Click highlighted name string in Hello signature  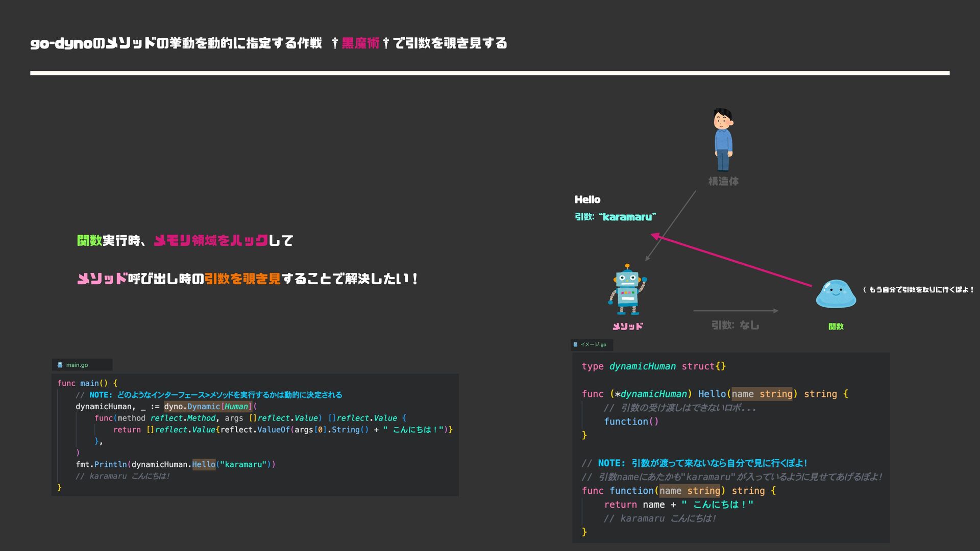pyautogui.click(x=762, y=394)
